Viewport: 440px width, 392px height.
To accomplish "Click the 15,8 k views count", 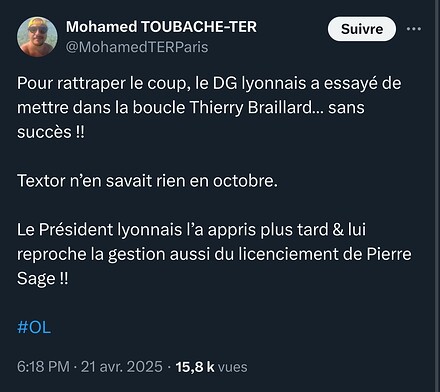I will pos(195,367).
